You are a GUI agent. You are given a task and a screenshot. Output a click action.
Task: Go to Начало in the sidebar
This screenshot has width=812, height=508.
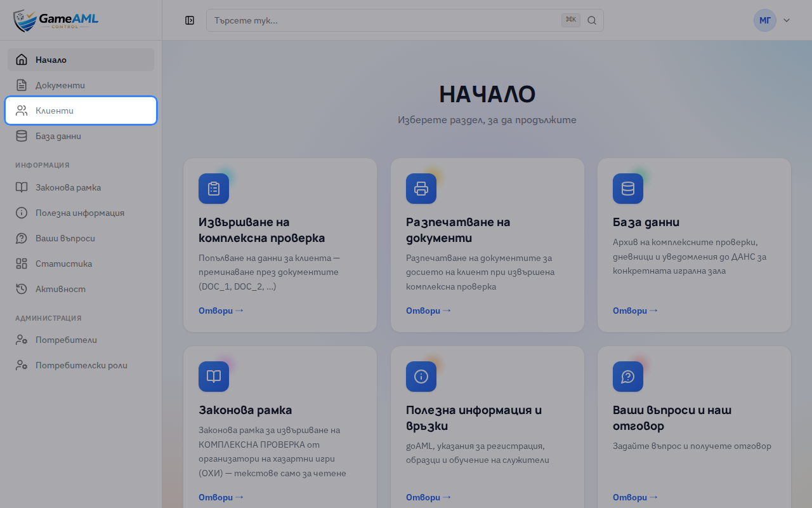click(81, 60)
